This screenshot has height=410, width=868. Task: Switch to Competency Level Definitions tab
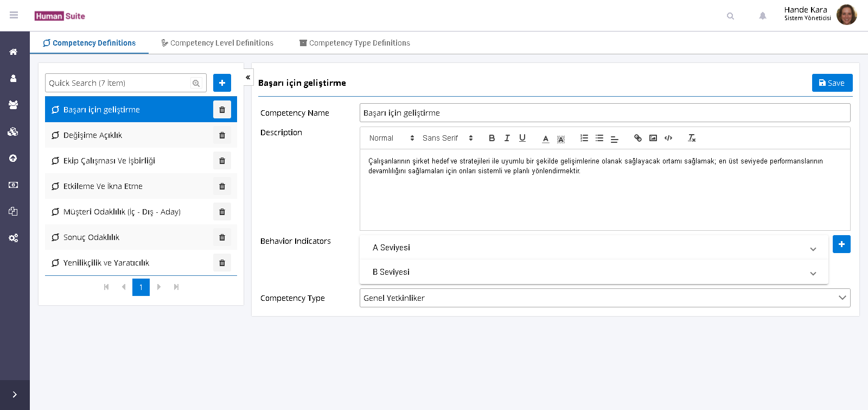click(217, 43)
